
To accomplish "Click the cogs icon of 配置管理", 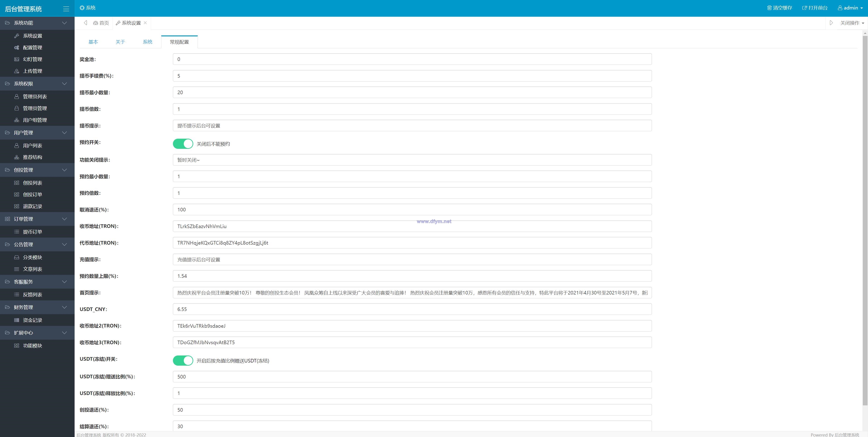I will coord(17,47).
